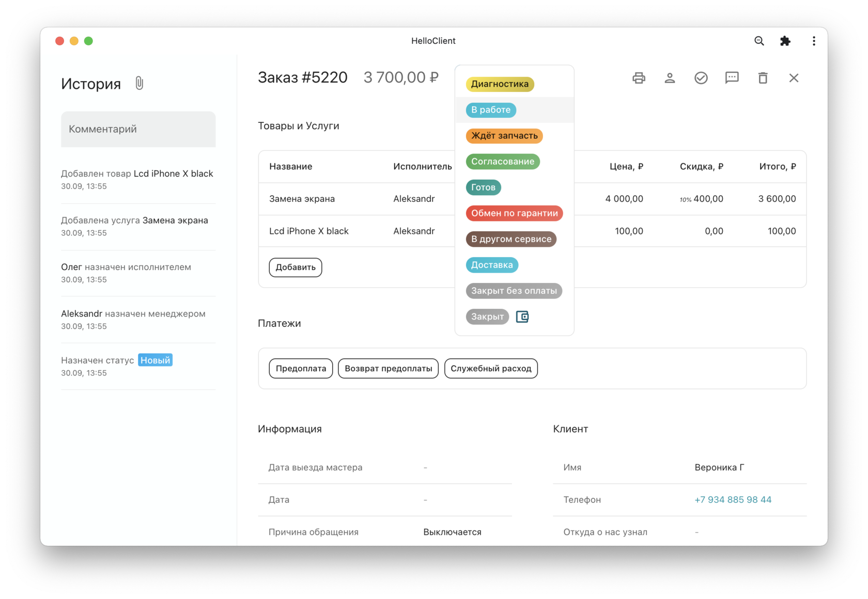This screenshot has width=868, height=599.
Task: Click the search magnifier icon
Action: [758, 41]
